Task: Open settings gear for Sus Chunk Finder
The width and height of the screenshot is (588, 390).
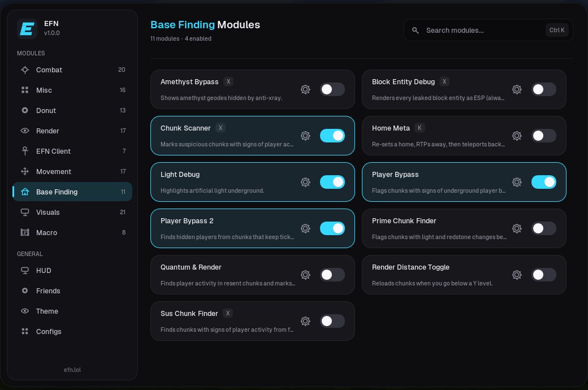Action: pos(306,321)
